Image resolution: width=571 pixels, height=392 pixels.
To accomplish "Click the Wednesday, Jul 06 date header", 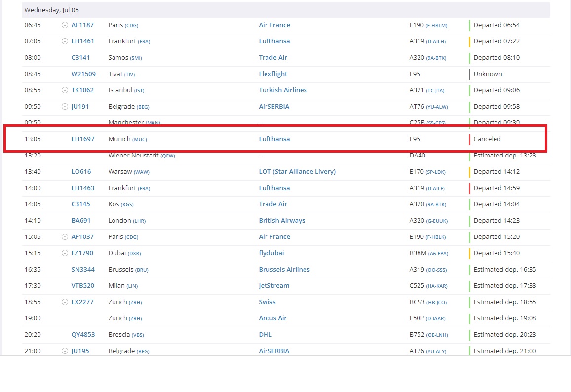I will [x=51, y=10].
